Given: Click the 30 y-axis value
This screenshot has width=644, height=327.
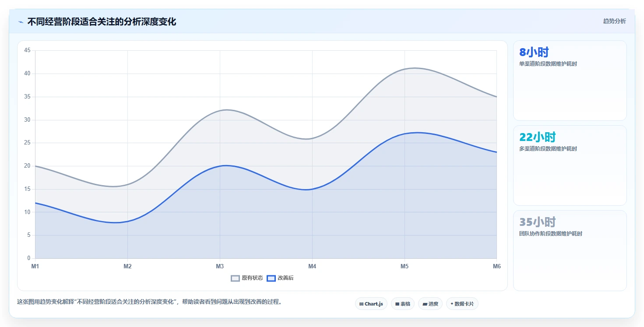Looking at the screenshot, I should [27, 120].
